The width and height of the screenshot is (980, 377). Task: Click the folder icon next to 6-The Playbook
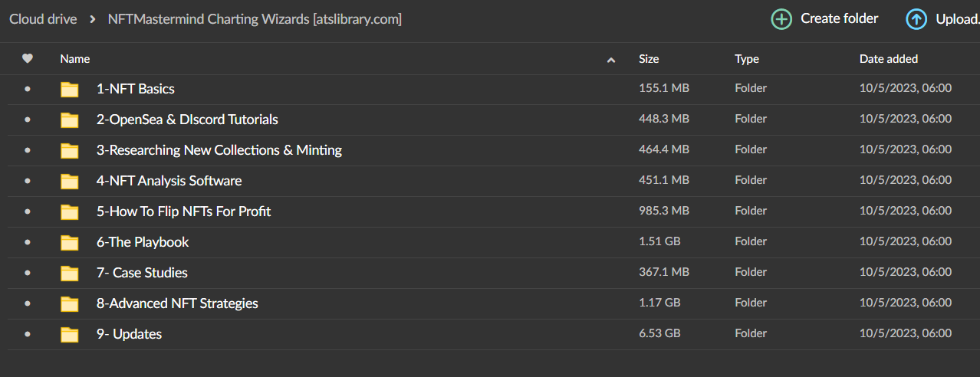(x=70, y=242)
